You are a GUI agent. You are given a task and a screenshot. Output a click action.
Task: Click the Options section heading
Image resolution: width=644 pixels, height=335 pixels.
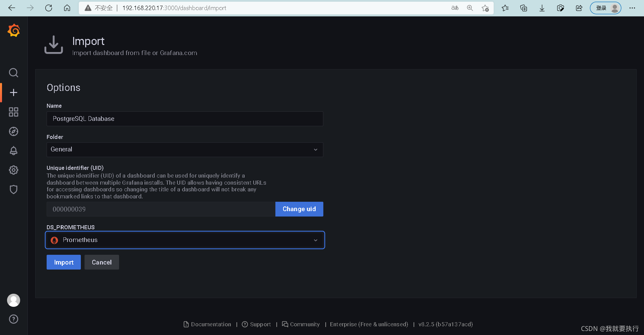pos(63,88)
